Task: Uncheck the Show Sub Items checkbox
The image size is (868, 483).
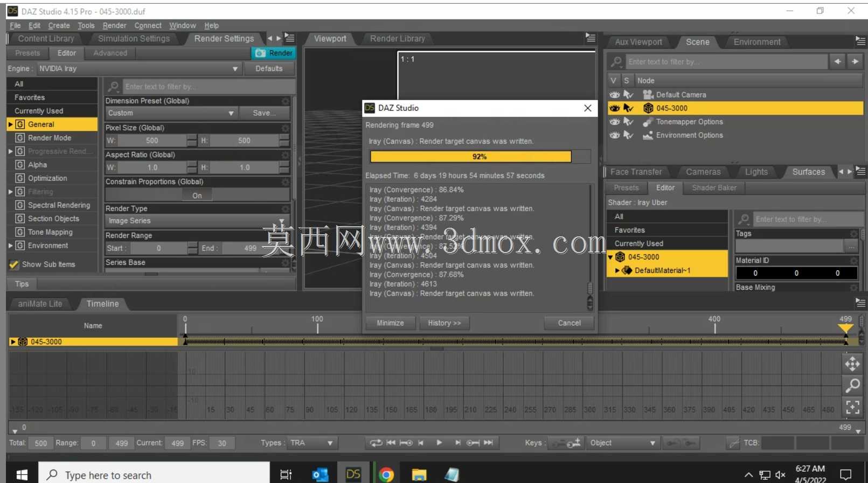Action: (14, 264)
